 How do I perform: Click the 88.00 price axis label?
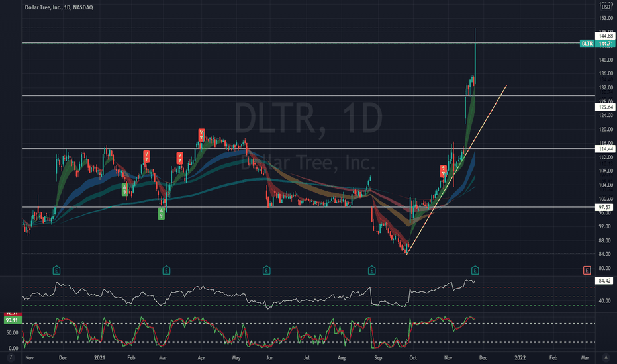pyautogui.click(x=604, y=240)
